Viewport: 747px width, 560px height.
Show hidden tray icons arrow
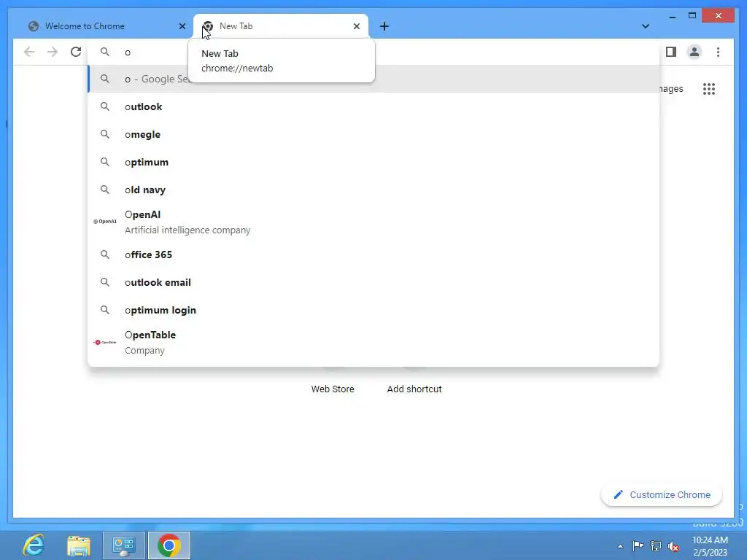[x=620, y=546]
